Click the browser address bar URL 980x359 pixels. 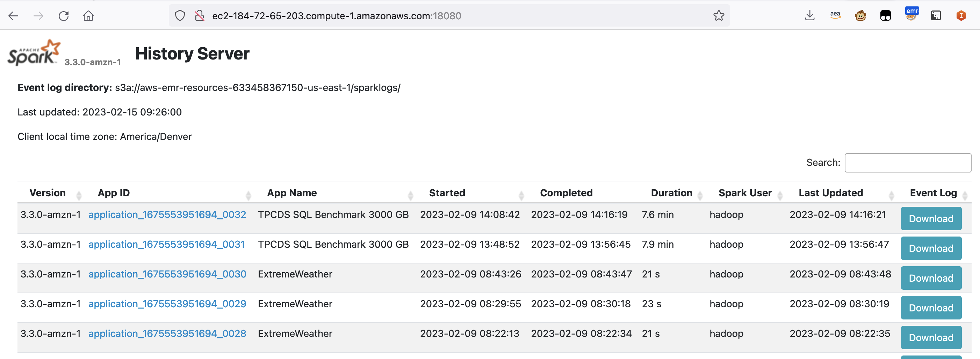click(336, 16)
